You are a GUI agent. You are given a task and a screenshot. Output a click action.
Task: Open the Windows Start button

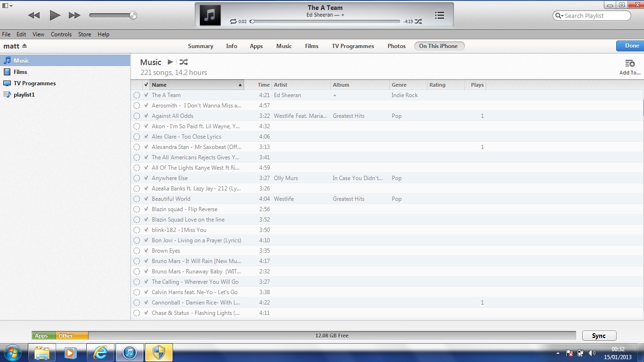pos(12,353)
